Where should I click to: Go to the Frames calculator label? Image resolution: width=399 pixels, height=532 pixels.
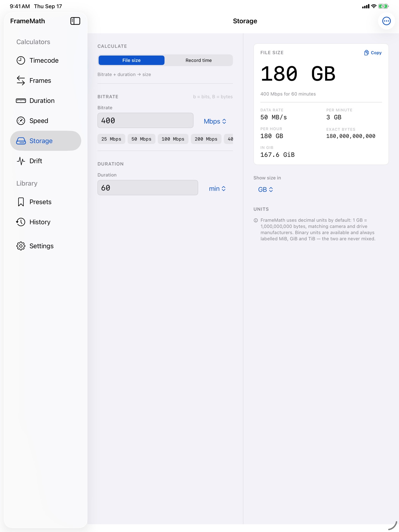click(x=40, y=80)
